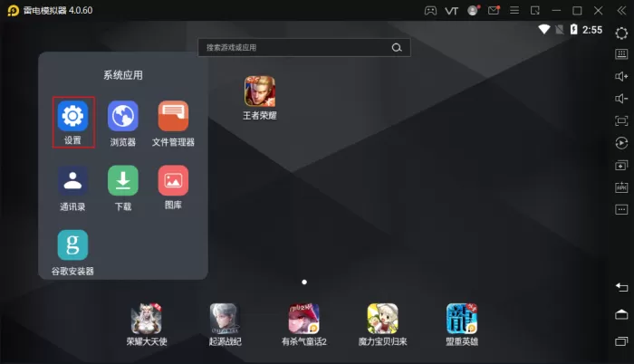Launch the 王者荣耀 game

pyautogui.click(x=260, y=91)
